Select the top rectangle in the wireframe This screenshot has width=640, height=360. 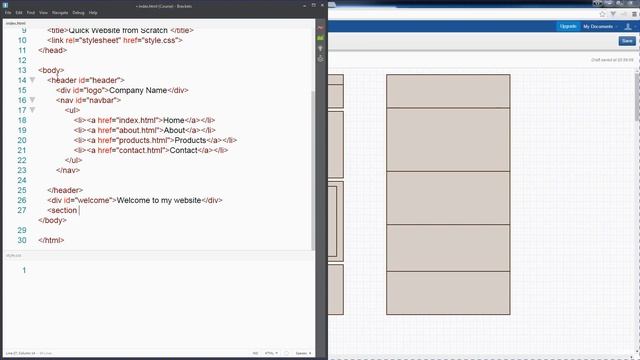pyautogui.click(x=448, y=91)
